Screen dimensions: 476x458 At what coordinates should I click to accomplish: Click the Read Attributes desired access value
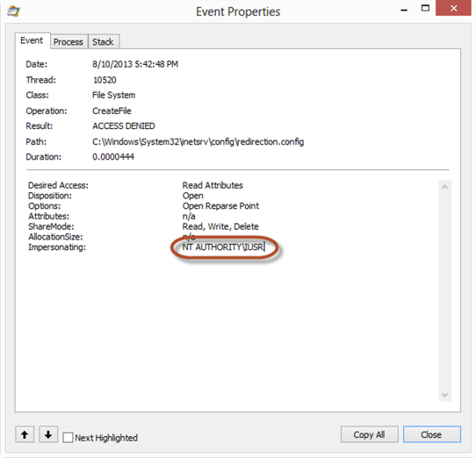pos(213,185)
